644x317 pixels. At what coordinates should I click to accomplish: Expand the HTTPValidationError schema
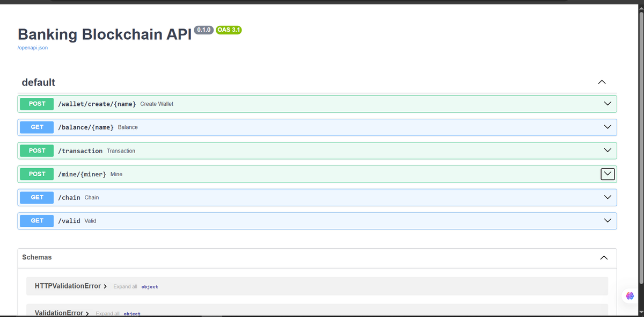click(x=71, y=286)
